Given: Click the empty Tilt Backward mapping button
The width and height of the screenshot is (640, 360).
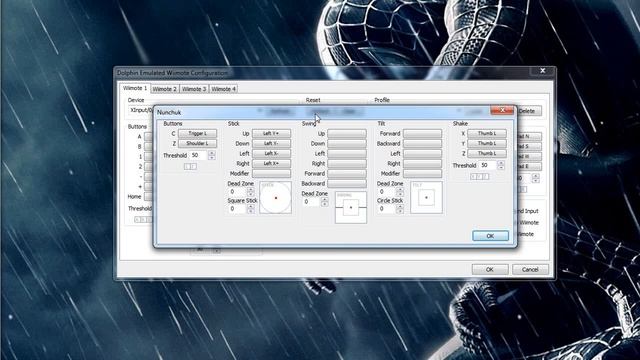Looking at the screenshot, I should pyautogui.click(x=422, y=144).
